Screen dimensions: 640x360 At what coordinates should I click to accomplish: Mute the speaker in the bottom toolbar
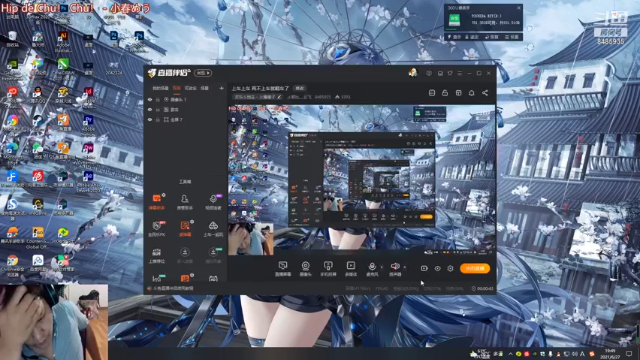[395, 269]
